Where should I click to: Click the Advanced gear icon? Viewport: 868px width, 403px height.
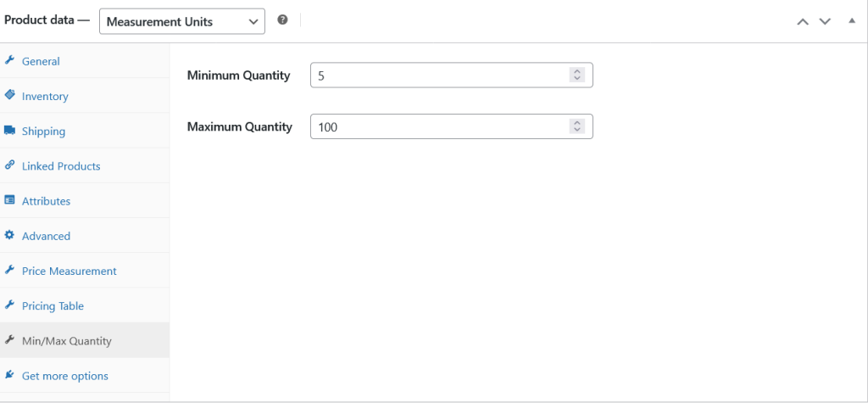[x=9, y=236]
